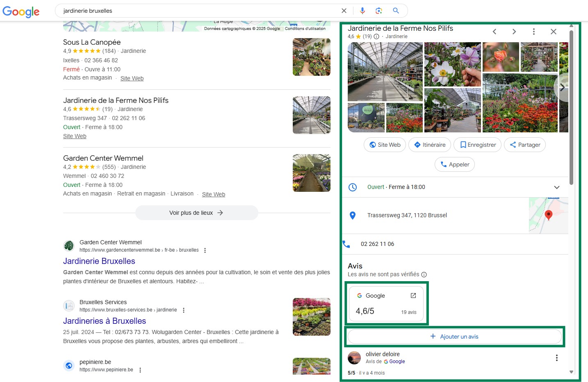
Task: Open Google reviews via external link icon
Action: [413, 296]
